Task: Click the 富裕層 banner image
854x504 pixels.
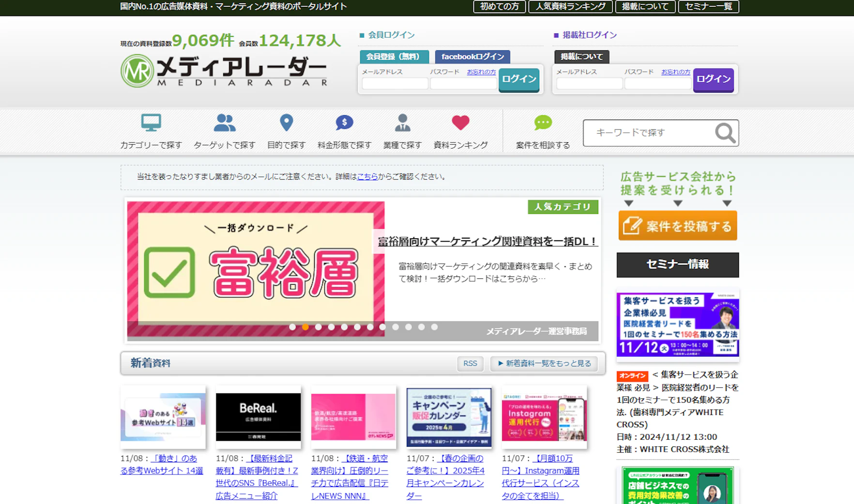Action: (x=256, y=269)
